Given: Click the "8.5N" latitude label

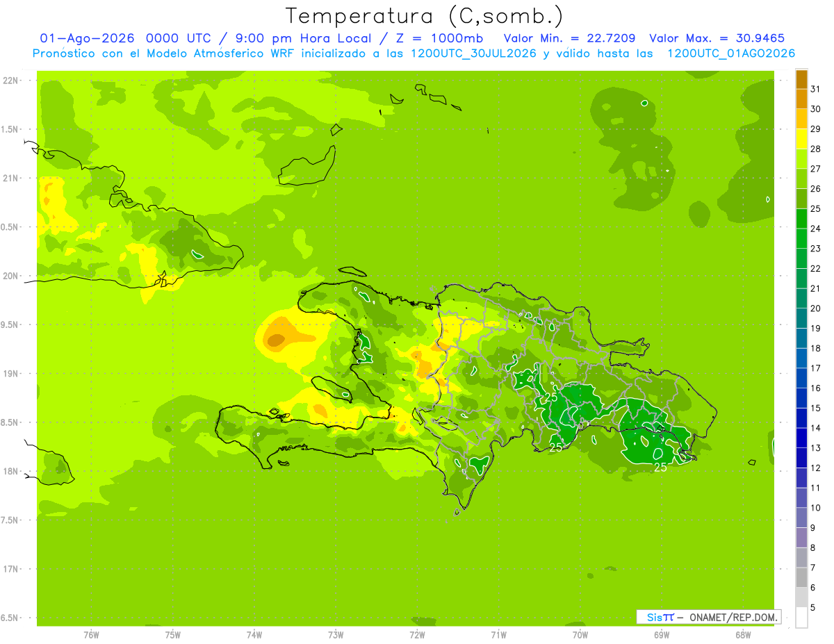Looking at the screenshot, I should point(10,423).
